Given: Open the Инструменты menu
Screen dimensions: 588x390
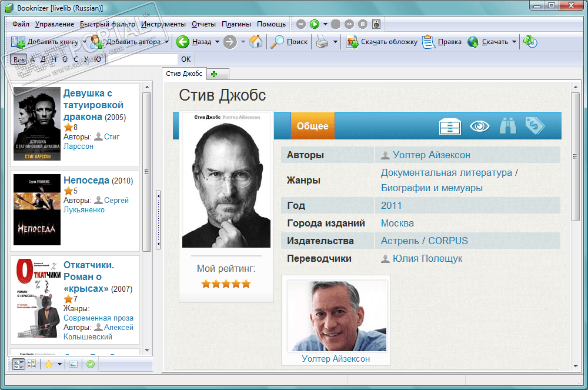Looking at the screenshot, I should (x=163, y=24).
